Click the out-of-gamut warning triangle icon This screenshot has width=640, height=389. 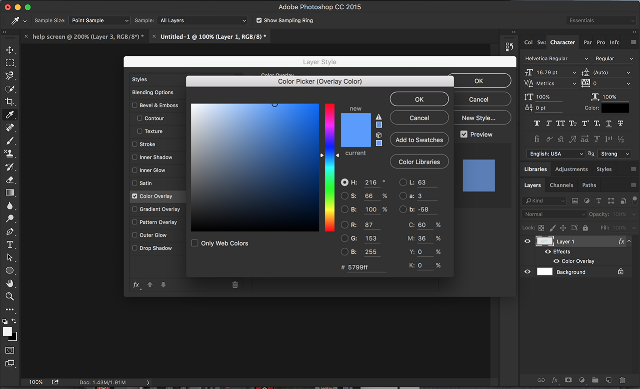(x=379, y=117)
